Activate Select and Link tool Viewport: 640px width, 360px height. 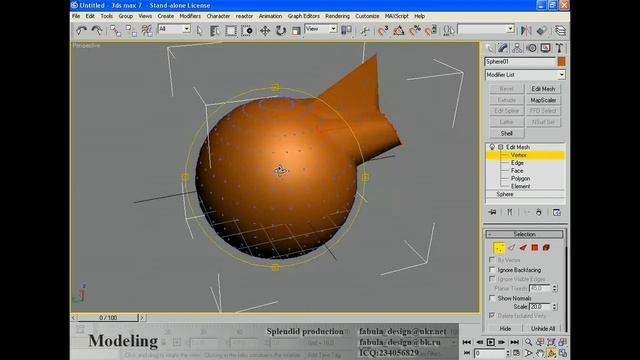tap(116, 30)
